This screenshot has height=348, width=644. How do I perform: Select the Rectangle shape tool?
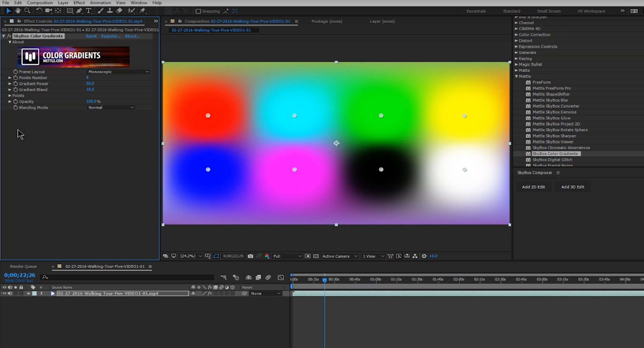point(70,11)
